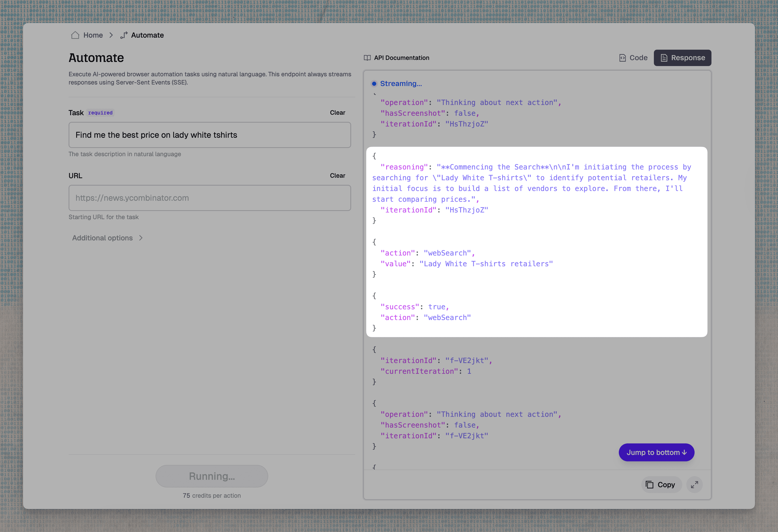
Task: Click the Automate breadcrumb branch icon
Action: click(x=124, y=35)
